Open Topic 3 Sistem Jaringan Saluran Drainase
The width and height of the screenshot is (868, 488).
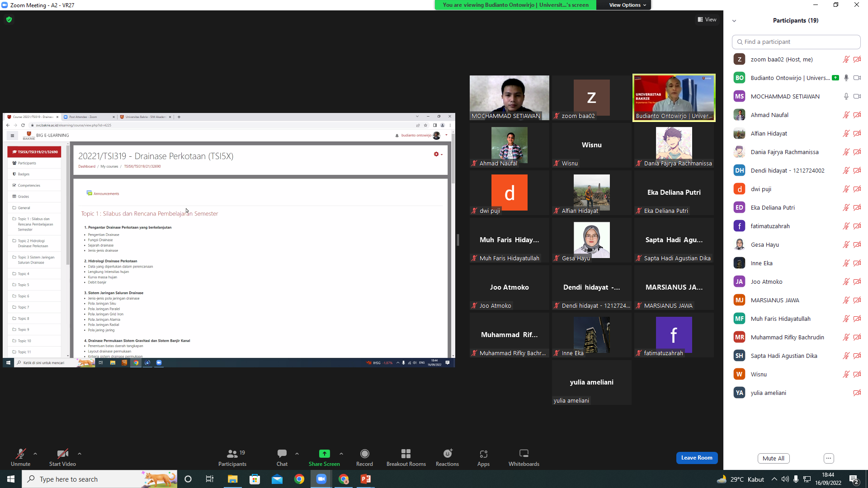(34, 260)
